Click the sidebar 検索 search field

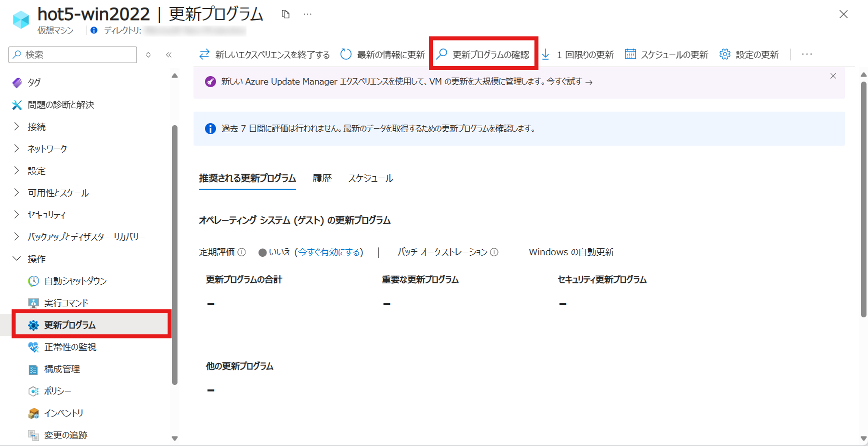coord(73,55)
